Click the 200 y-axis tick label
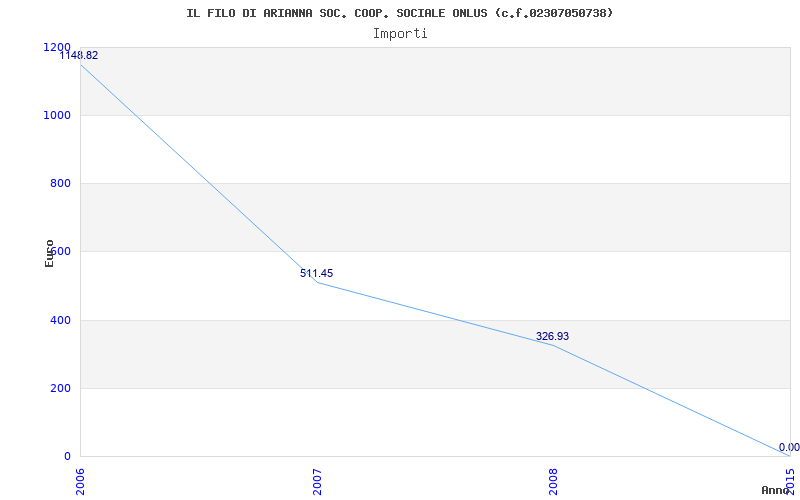Image resolution: width=800 pixels, height=500 pixels. click(60, 388)
